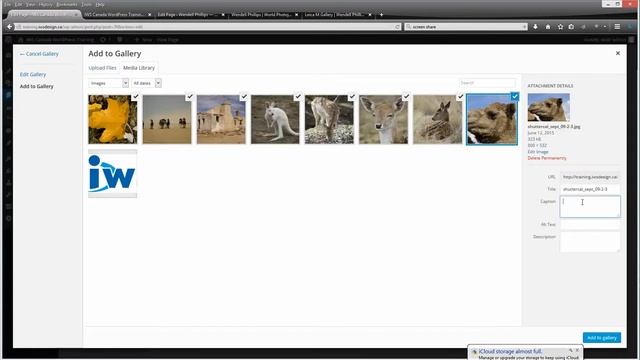Open the bookmarks list icon in toolbar

tap(571, 27)
